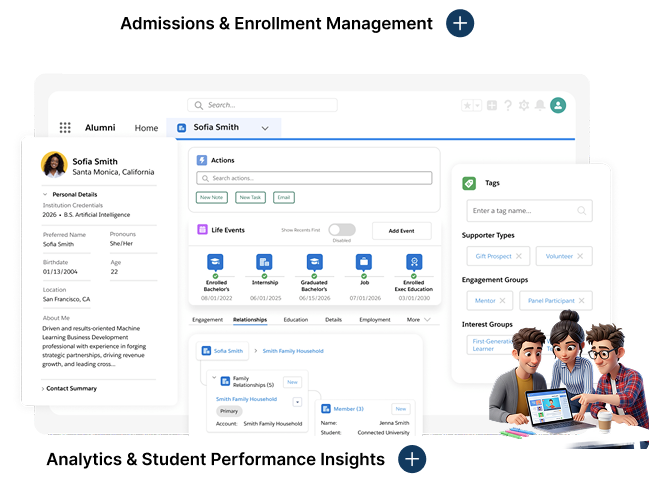This screenshot has height=483, width=650.
Task: Click the green Tags icon
Action: coord(469,183)
